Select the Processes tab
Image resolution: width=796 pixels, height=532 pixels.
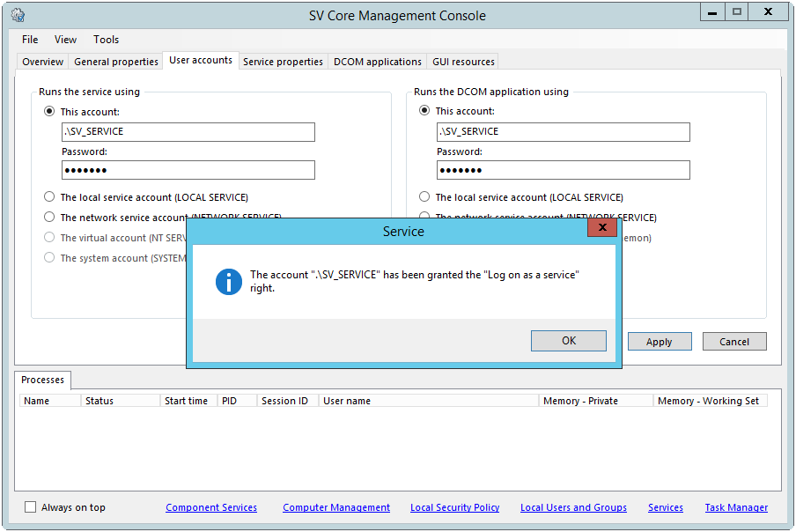(42, 380)
